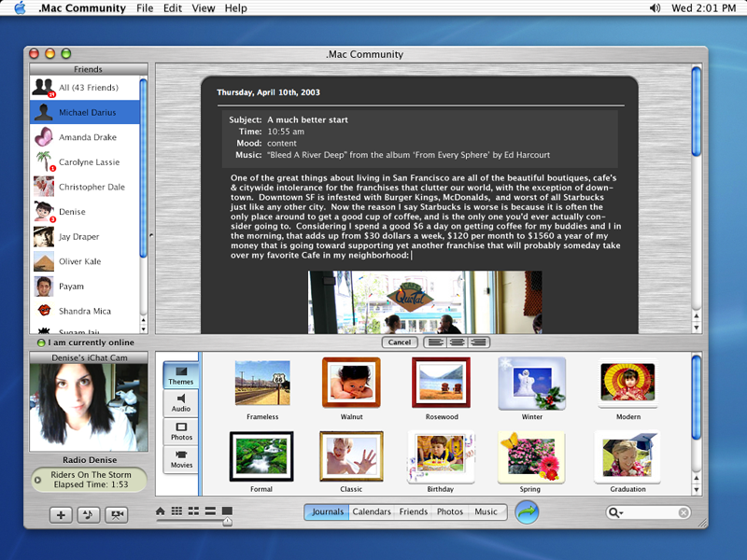Choose the Graduation theme
This screenshot has height=560, width=747.
click(x=627, y=456)
